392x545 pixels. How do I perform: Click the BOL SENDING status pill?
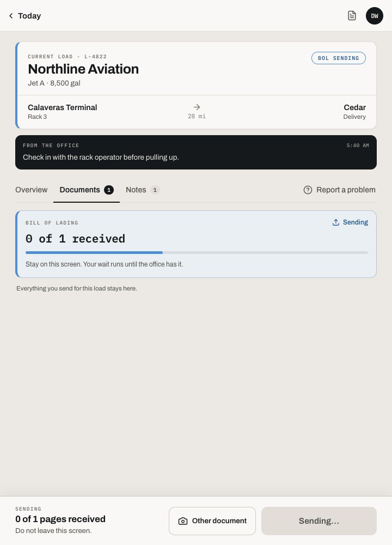[x=339, y=58]
